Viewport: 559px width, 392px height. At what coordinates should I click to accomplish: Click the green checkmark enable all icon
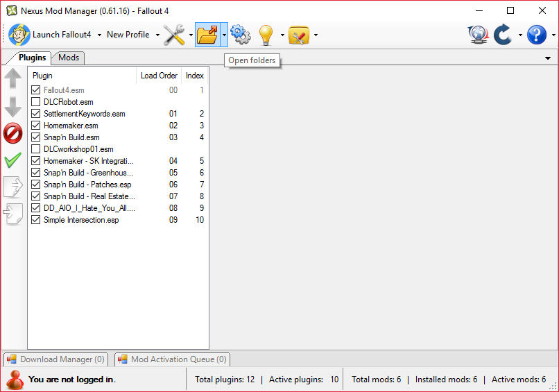[12, 161]
